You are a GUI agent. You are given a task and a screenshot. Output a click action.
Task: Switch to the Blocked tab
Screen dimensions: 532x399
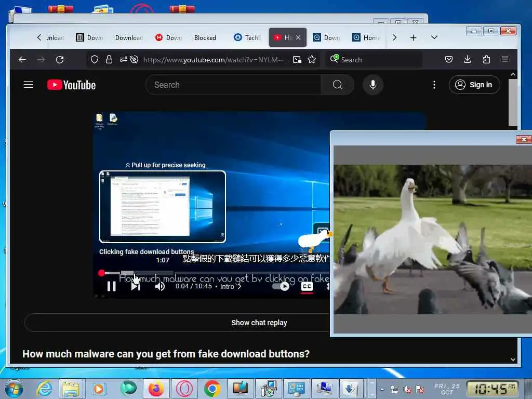pyautogui.click(x=205, y=37)
